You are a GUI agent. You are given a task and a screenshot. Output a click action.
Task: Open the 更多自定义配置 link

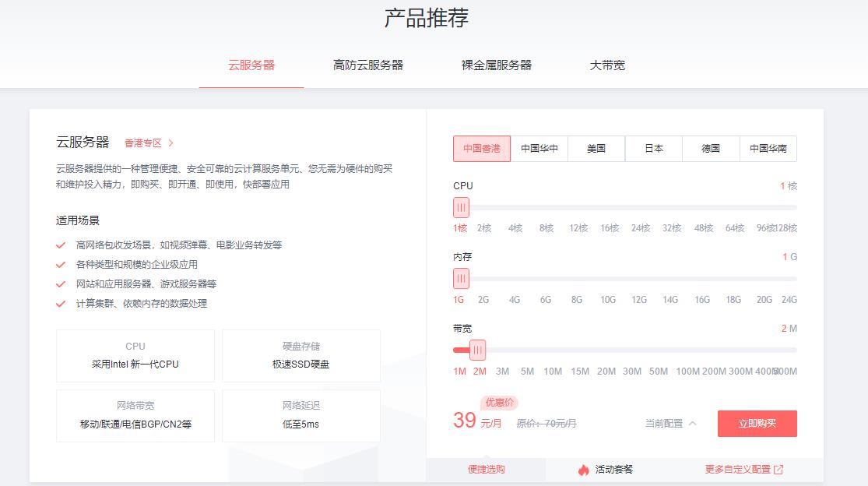coord(737,470)
